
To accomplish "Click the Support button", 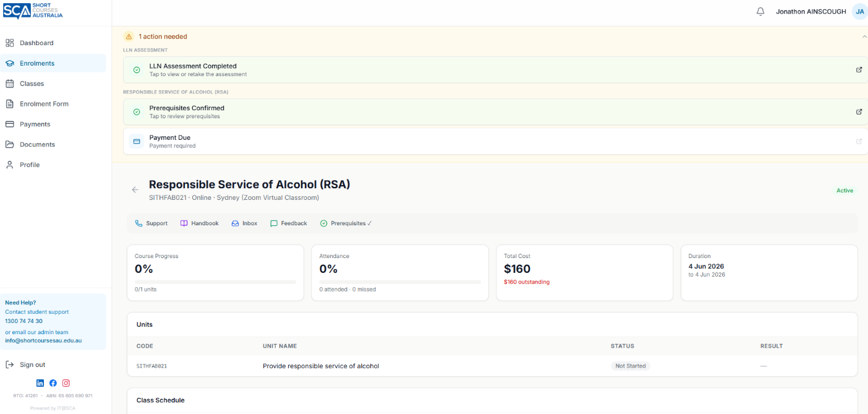I will pyautogui.click(x=151, y=223).
